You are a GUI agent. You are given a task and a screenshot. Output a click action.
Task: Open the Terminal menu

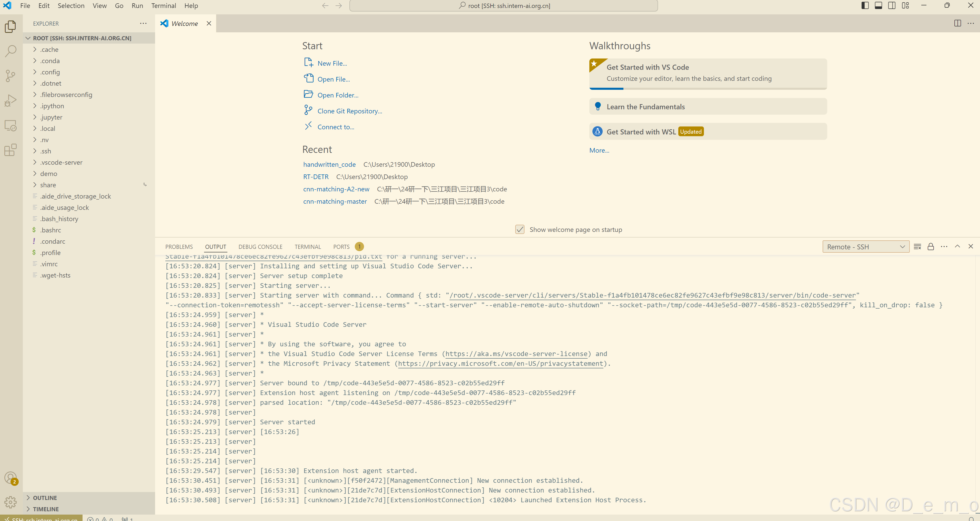(x=164, y=6)
